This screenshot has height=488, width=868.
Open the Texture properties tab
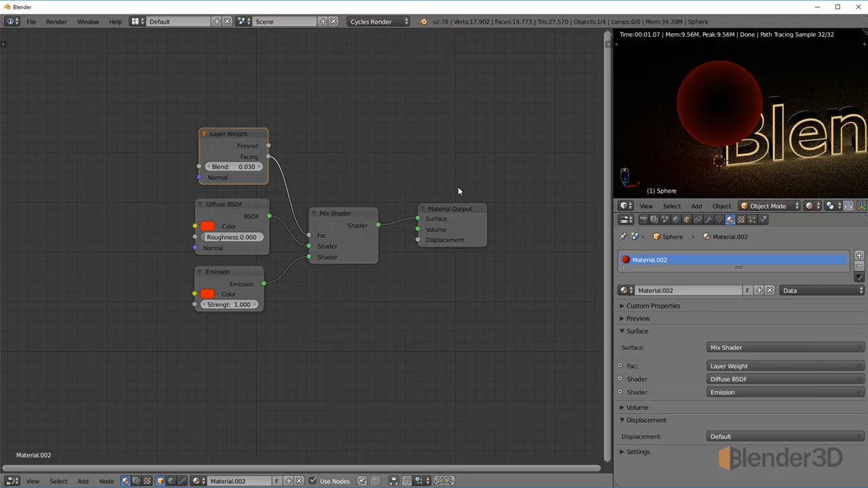[x=741, y=220]
